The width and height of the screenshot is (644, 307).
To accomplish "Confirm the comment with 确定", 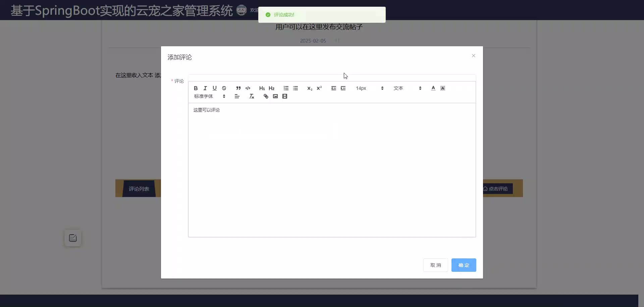I will [464, 265].
